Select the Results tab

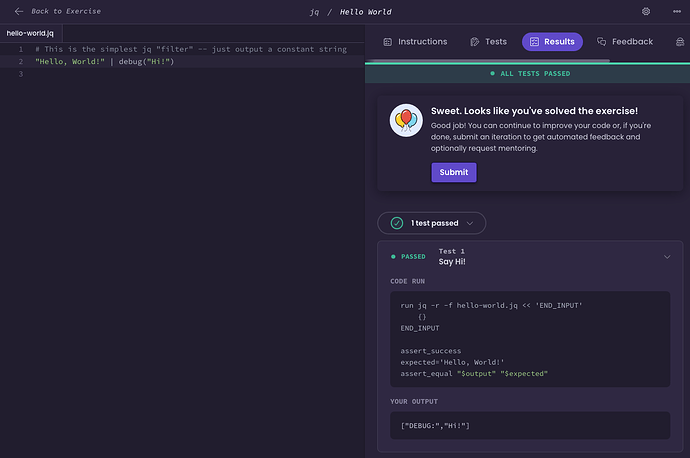tap(552, 42)
